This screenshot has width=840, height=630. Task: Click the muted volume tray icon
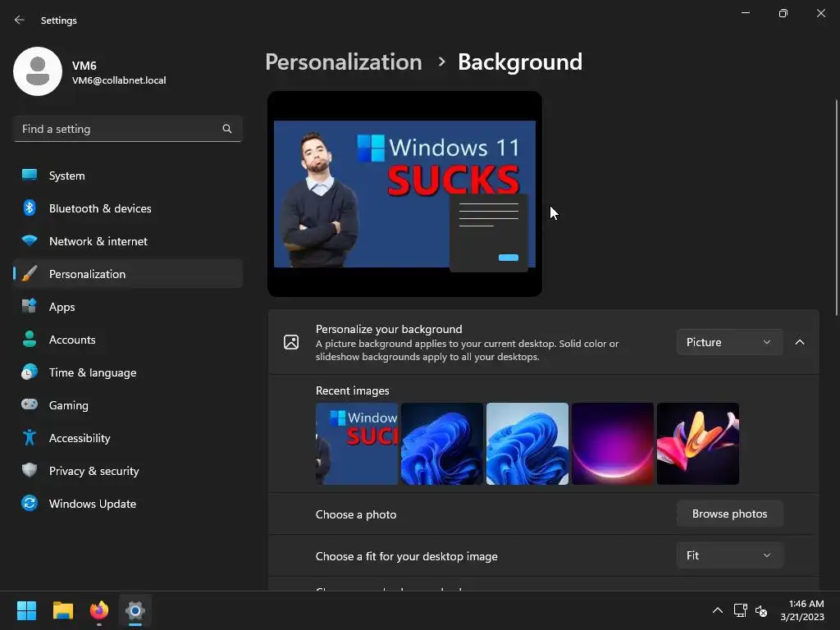click(x=761, y=610)
